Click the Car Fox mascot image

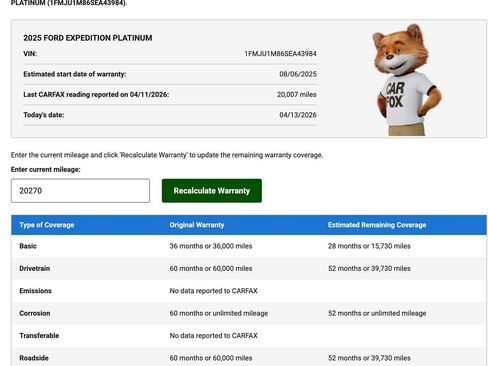pos(406,79)
